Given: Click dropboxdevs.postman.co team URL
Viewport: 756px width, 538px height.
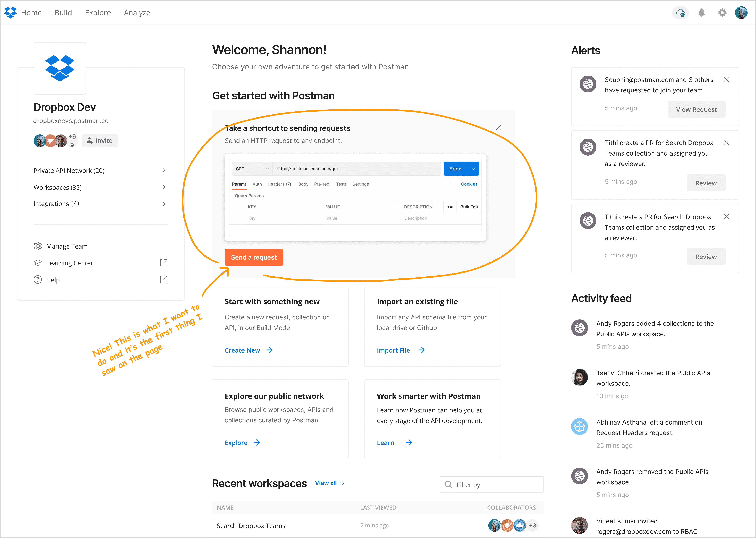Looking at the screenshot, I should coord(71,121).
